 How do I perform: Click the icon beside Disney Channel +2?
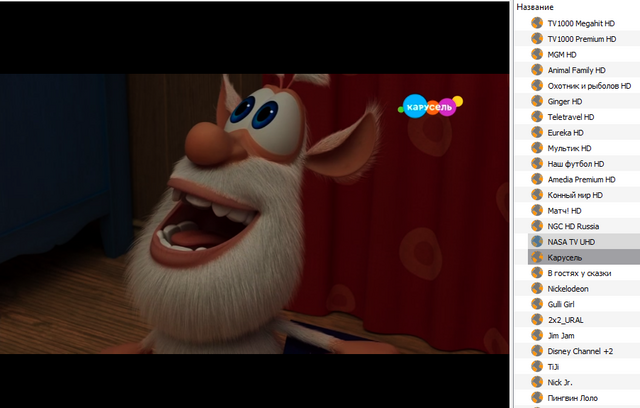tap(537, 351)
